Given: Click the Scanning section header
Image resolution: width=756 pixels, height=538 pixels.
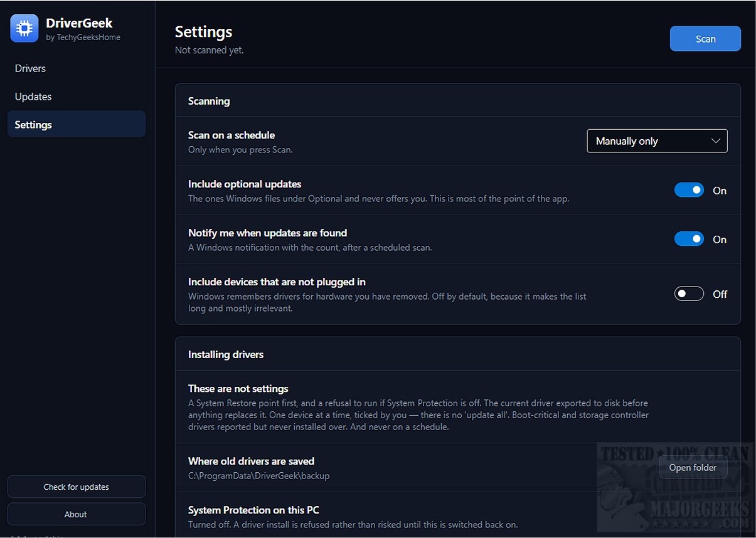Looking at the screenshot, I should 209,101.
